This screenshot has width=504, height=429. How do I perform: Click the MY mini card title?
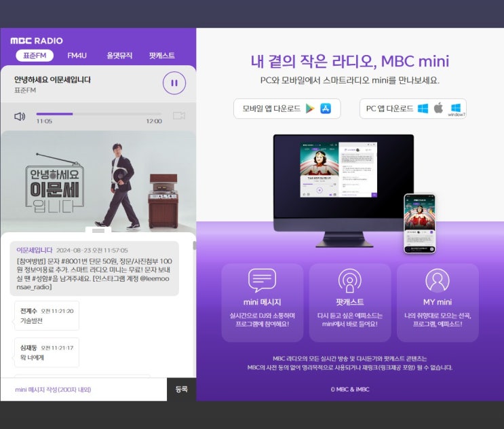tap(438, 302)
